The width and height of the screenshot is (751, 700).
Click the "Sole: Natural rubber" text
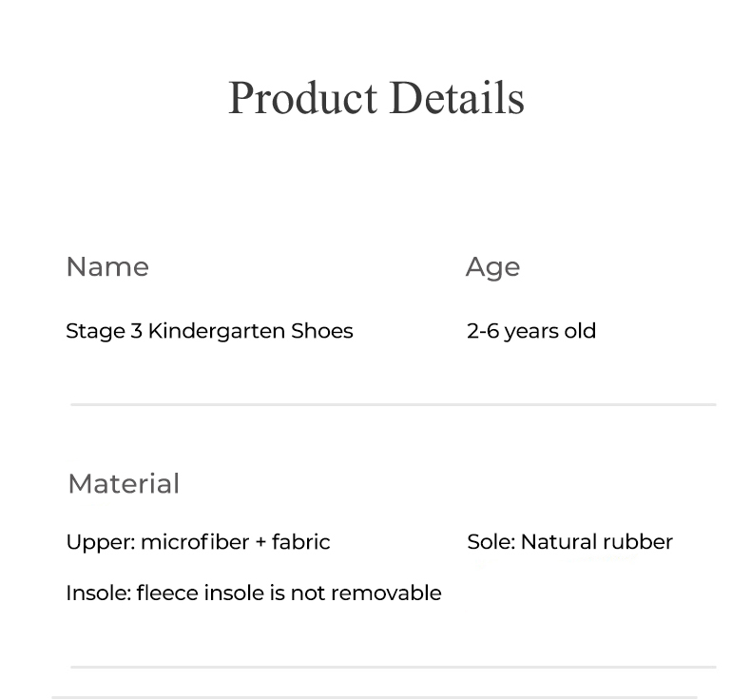point(569,542)
